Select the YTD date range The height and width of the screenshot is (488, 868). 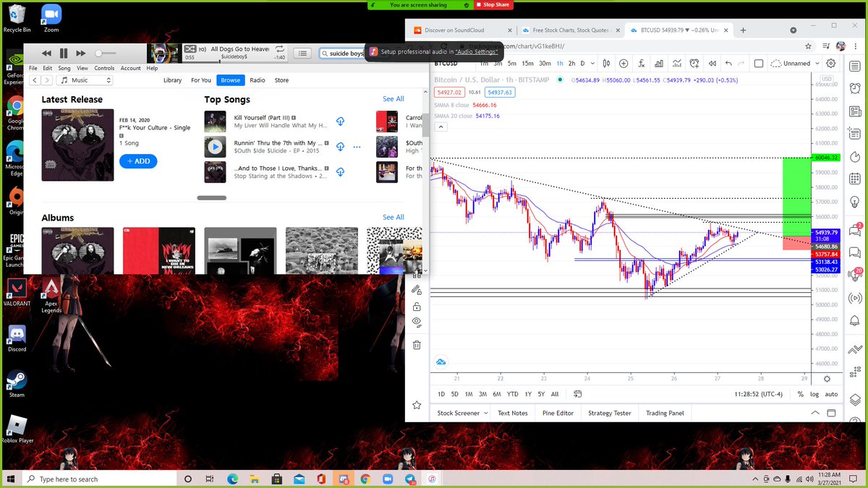[x=512, y=394]
